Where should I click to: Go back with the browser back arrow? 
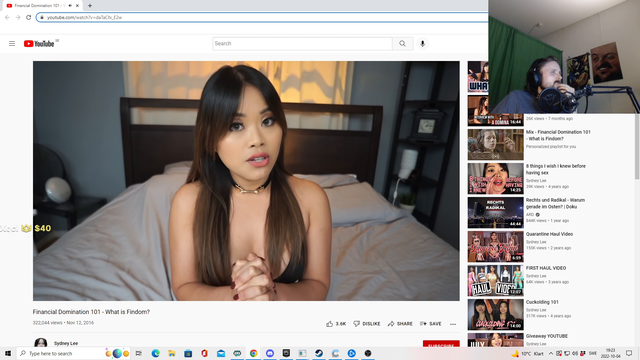[x=7, y=17]
